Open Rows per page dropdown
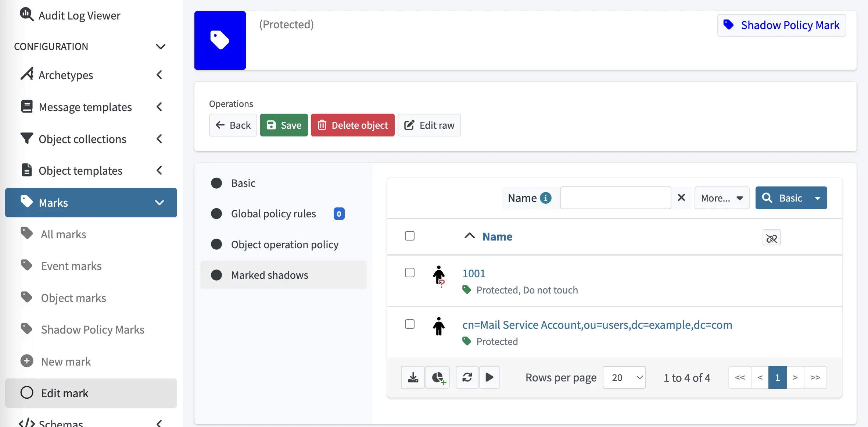 624,377
